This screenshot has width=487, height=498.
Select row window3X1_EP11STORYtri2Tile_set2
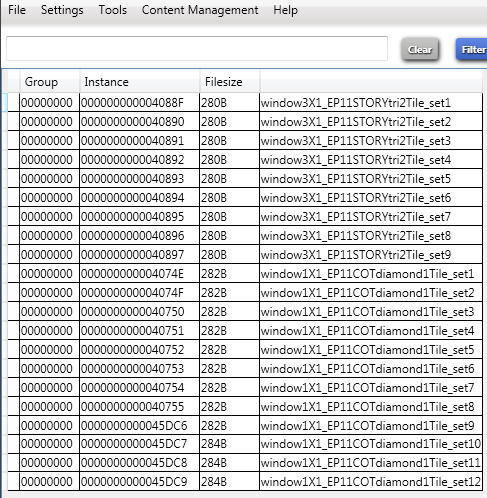[245, 122]
